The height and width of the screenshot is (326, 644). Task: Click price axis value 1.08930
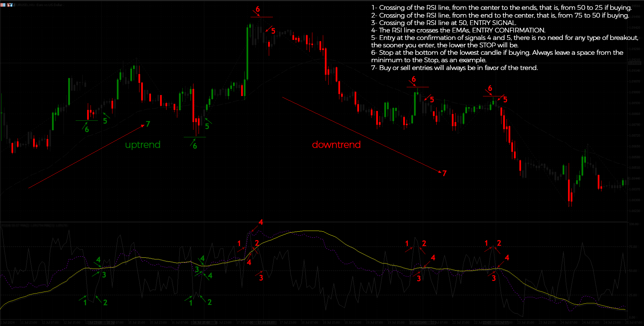635,103
